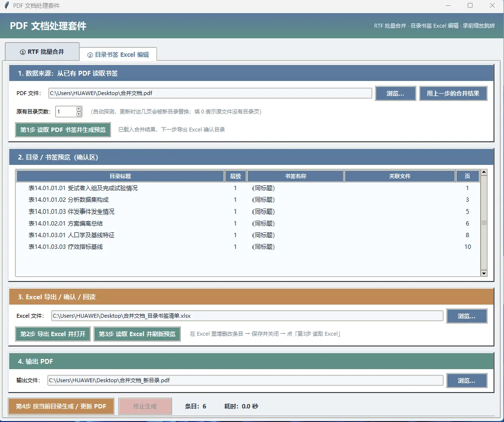Image resolution: width=504 pixels, height=422 pixels.
Task: Click page number 8 of 人口学及基线特征
Action: click(467, 235)
